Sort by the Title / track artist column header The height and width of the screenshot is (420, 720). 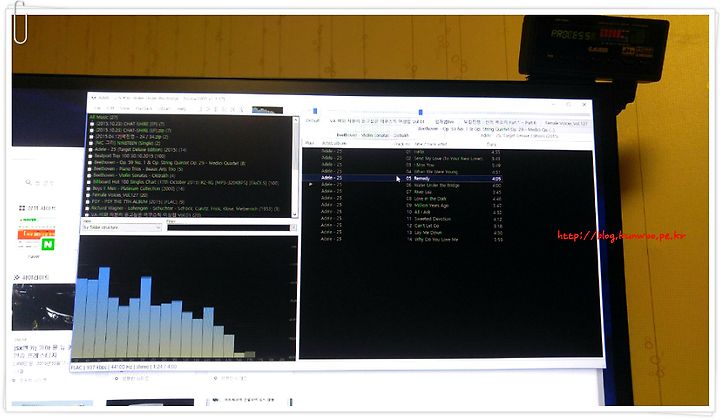[430, 144]
